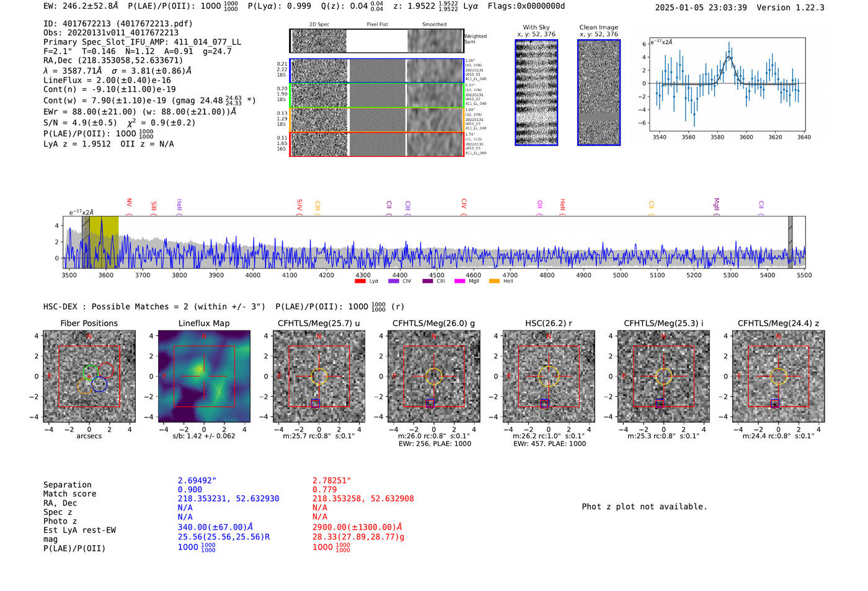Click the red fiber circle in Fiber Positions
Screen dimensions: 868x591
105,371
